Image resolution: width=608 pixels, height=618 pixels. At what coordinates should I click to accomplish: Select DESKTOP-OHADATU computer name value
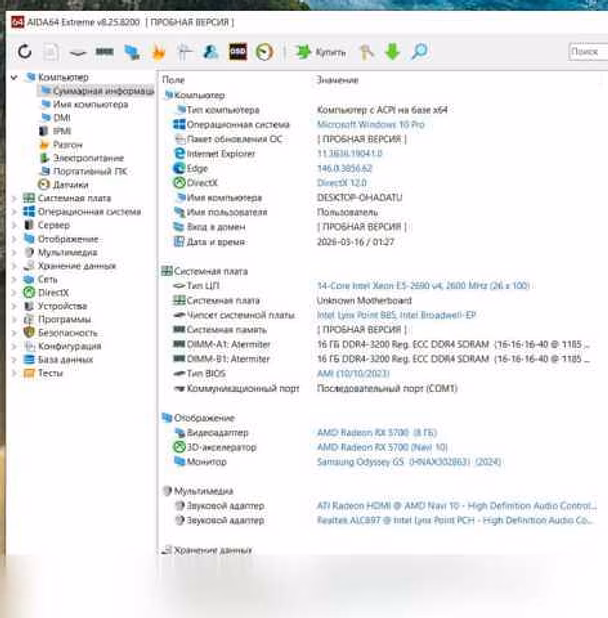point(359,197)
